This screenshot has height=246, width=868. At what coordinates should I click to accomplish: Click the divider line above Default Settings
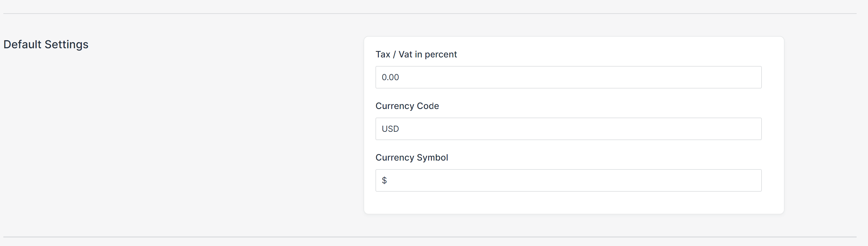click(430, 14)
